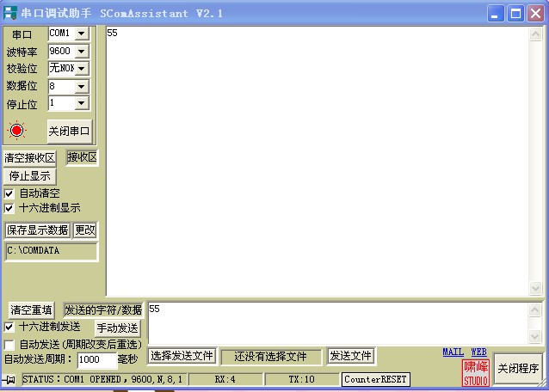Image resolution: width=549 pixels, height=392 pixels.
Task: Enable the 自动发送 auto-send checkbox
Action: [x=9, y=344]
